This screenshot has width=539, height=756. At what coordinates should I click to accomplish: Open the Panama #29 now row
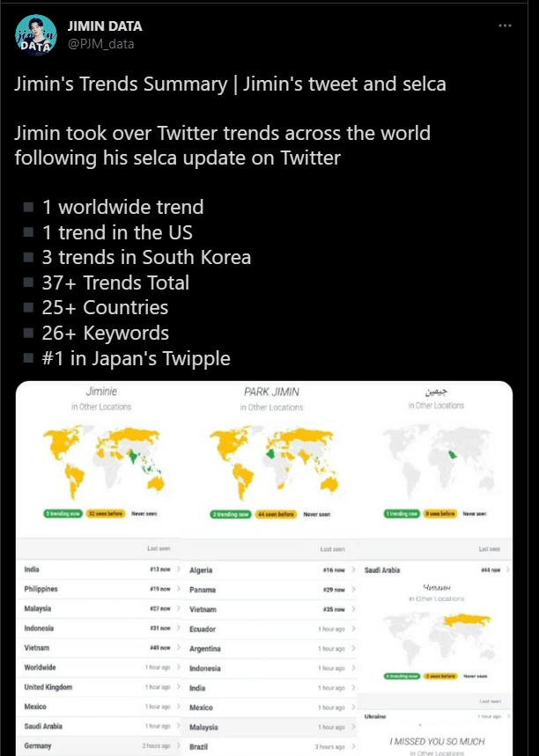[x=271, y=590]
